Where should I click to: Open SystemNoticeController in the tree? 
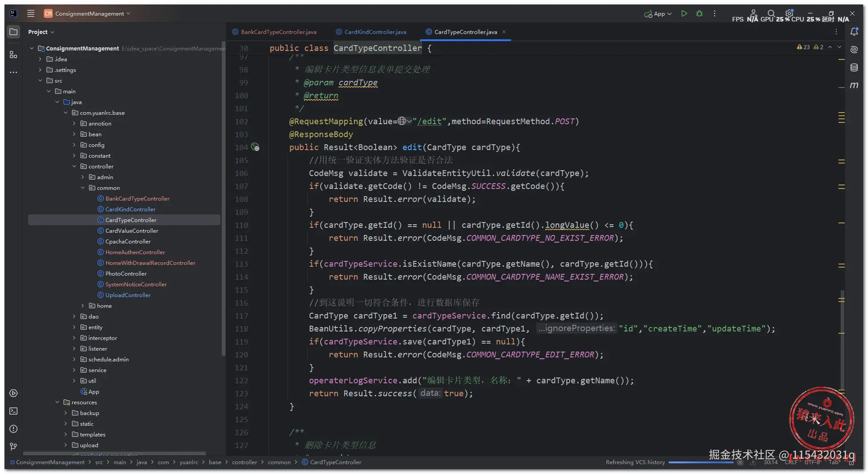click(x=132, y=284)
